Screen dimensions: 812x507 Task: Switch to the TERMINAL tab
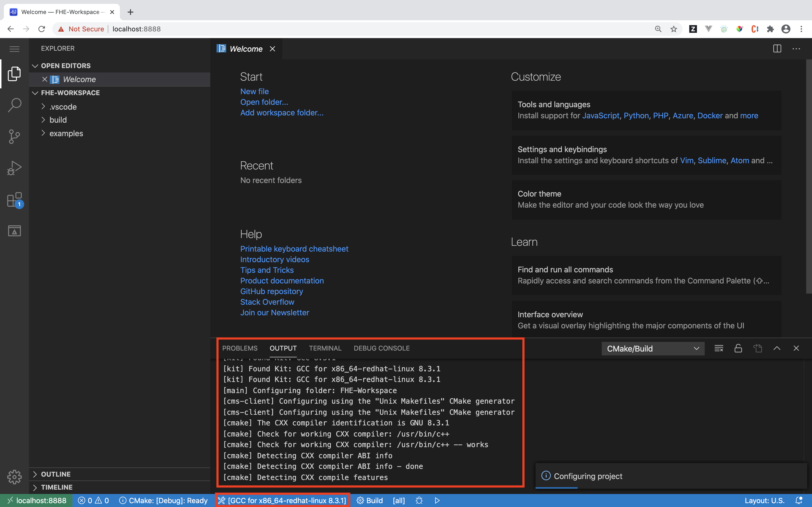326,348
